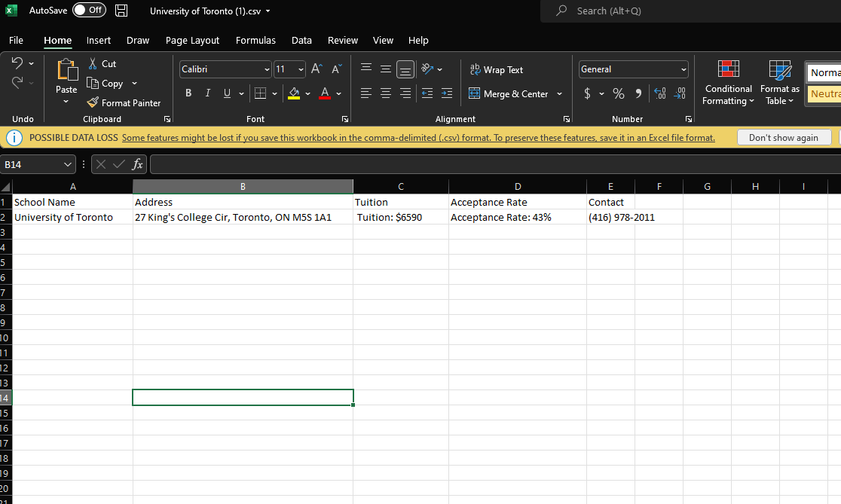Click the Borders icon

pos(260,93)
